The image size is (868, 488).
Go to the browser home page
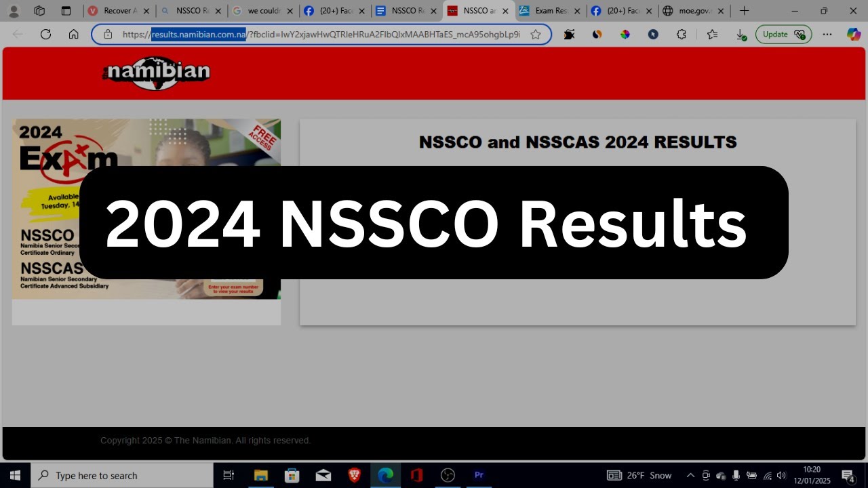(x=73, y=34)
